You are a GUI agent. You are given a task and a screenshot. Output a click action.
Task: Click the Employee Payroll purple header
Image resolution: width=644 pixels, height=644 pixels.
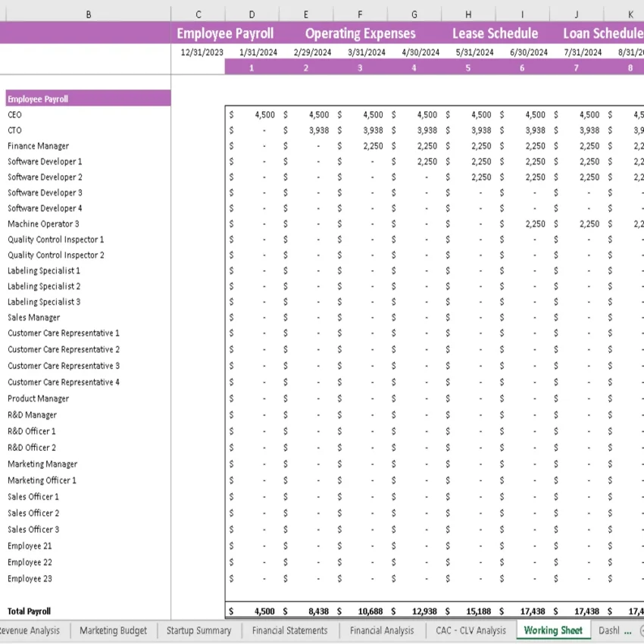(x=225, y=33)
